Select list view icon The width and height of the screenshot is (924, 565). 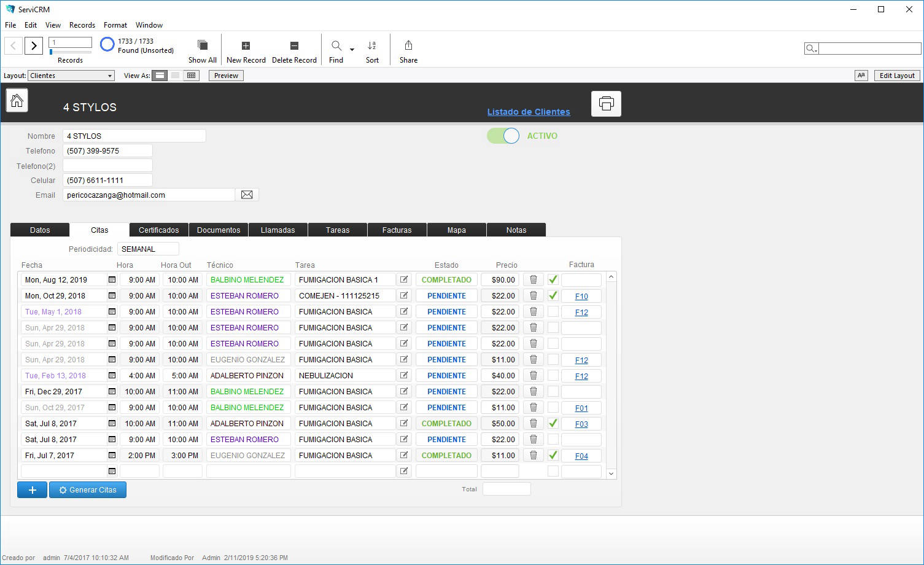tap(176, 76)
